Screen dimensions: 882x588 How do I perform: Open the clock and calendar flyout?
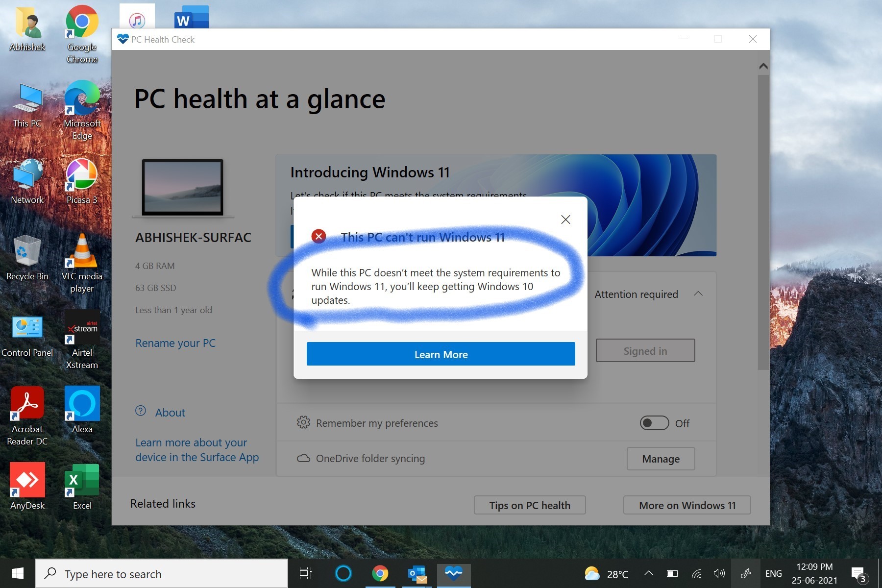pos(814,573)
